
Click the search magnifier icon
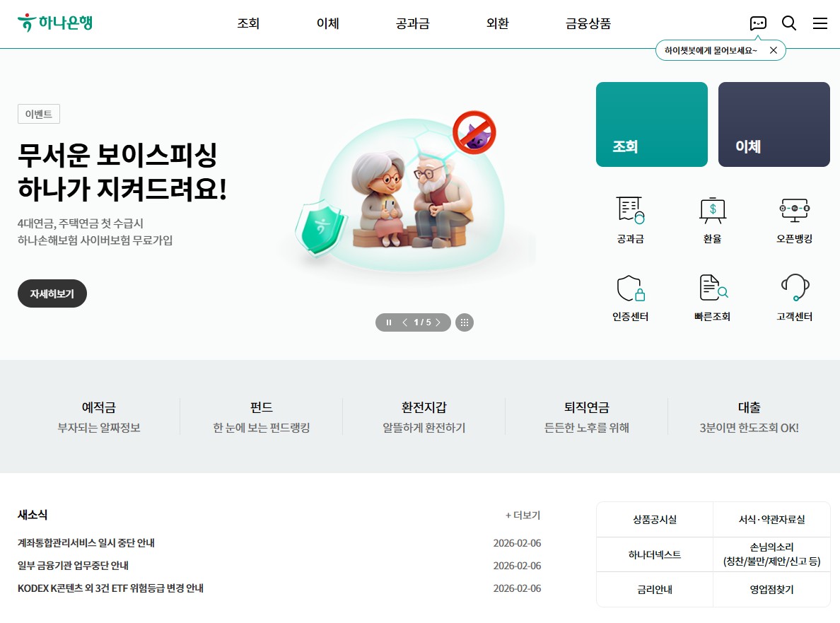788,23
